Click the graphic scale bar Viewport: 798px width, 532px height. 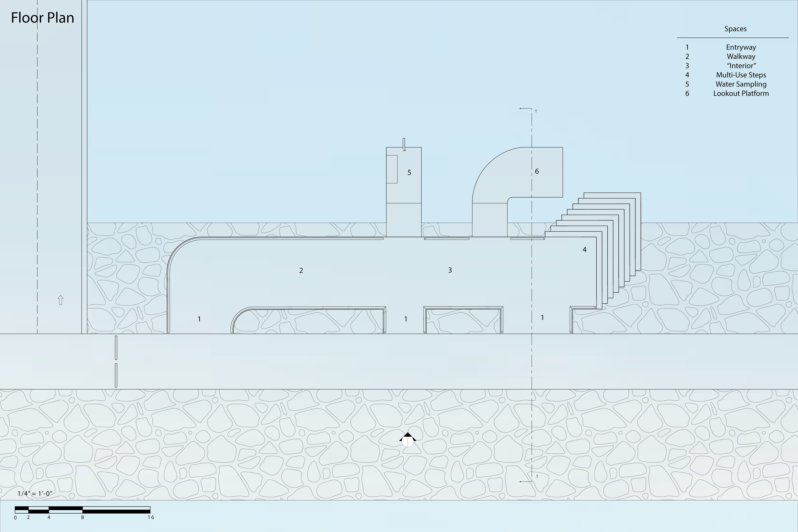83,510
